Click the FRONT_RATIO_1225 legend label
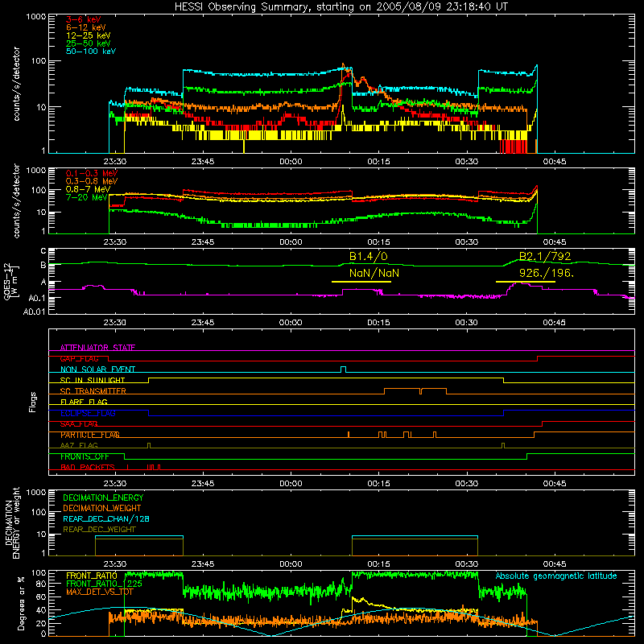The height and width of the screenshot is (644, 644). click(x=104, y=584)
